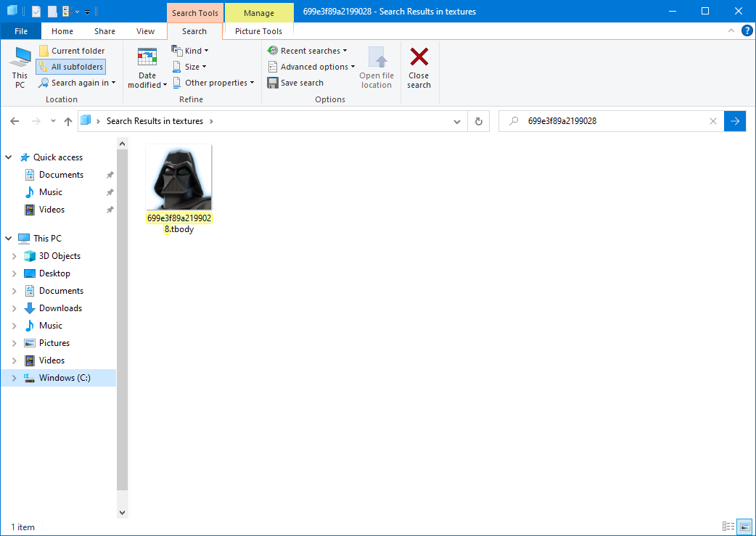Image resolution: width=756 pixels, height=536 pixels.
Task: Open Search again in dropdown
Action: click(x=77, y=83)
